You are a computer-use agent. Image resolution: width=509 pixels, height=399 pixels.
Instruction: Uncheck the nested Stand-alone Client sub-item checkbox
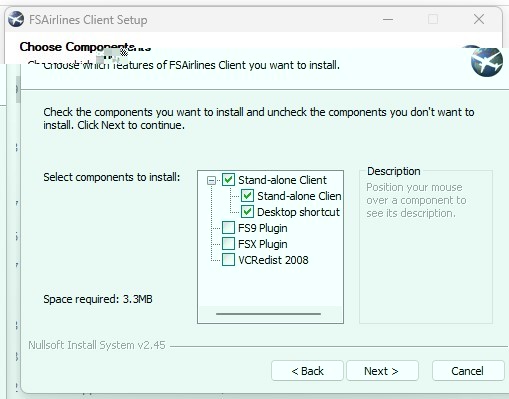pyautogui.click(x=247, y=196)
